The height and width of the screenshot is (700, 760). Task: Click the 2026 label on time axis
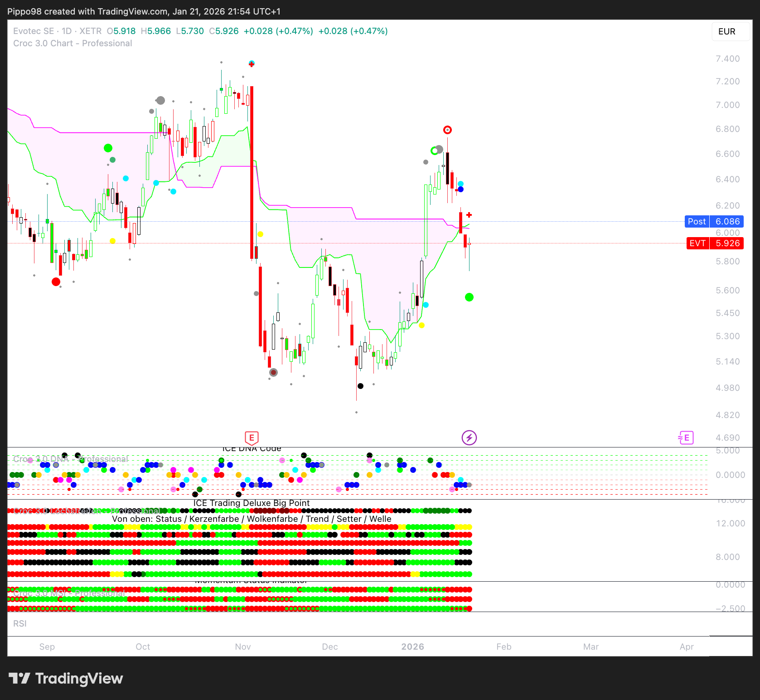[412, 647]
